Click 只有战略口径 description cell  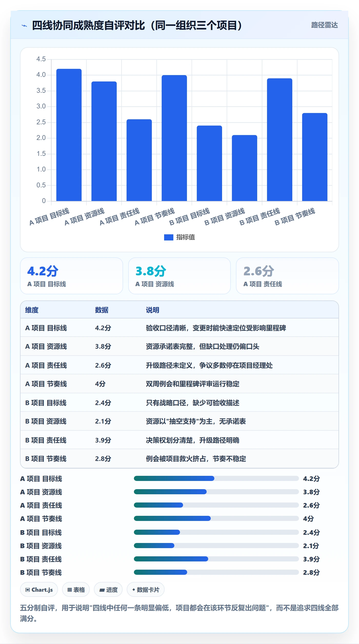coord(193,403)
